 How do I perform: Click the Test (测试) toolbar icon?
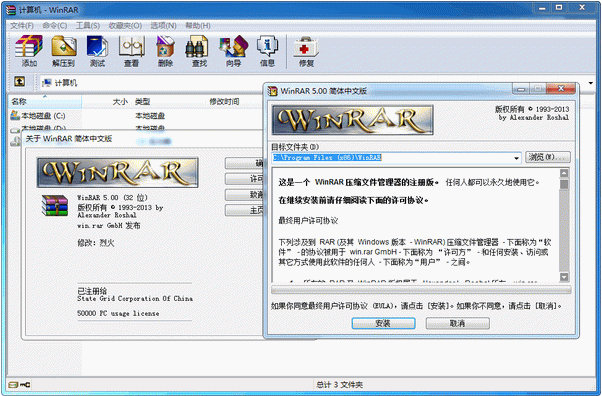point(97,46)
